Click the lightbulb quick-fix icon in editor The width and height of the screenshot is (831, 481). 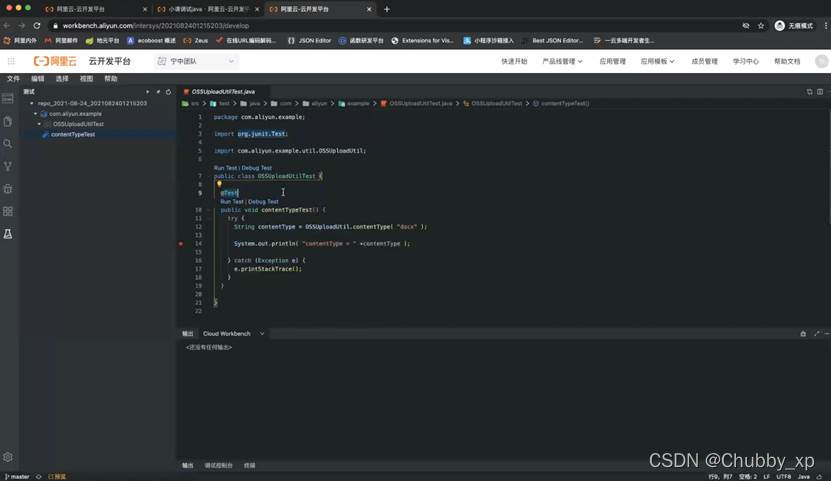coord(219,184)
